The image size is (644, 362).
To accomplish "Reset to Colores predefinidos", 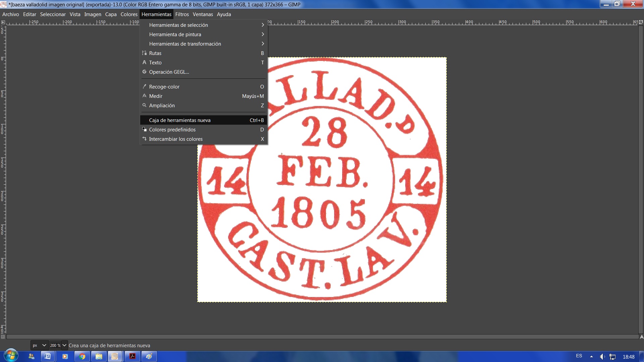I will point(204,130).
